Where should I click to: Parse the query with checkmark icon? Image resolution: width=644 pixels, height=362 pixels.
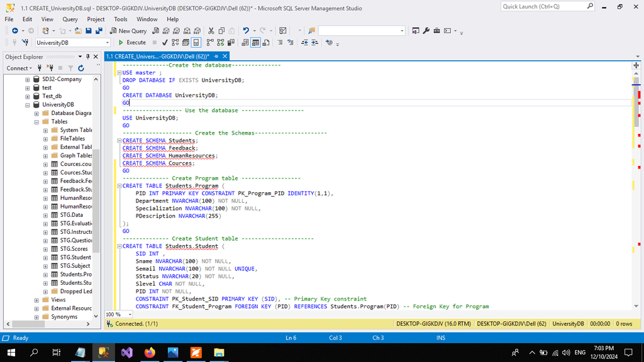165,43
